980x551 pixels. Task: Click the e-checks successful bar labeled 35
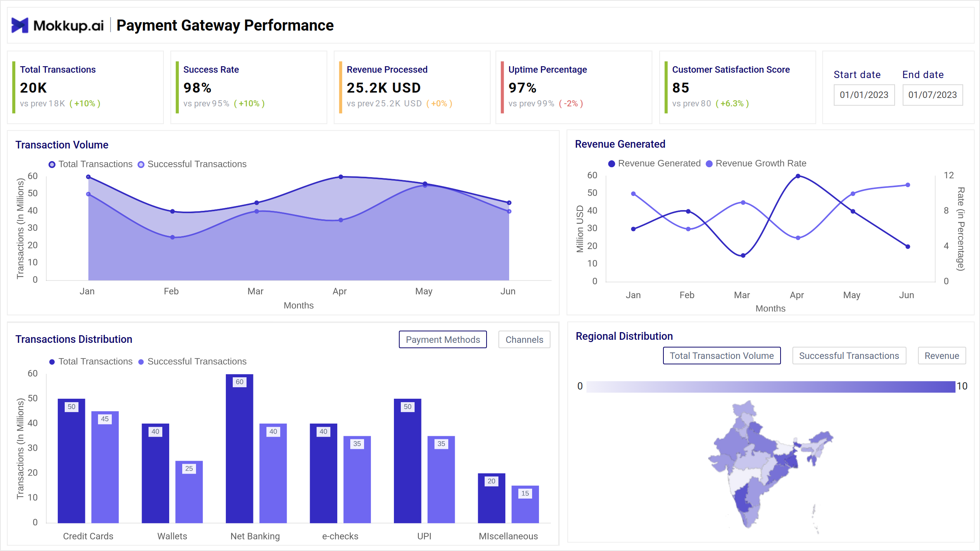pyautogui.click(x=357, y=479)
